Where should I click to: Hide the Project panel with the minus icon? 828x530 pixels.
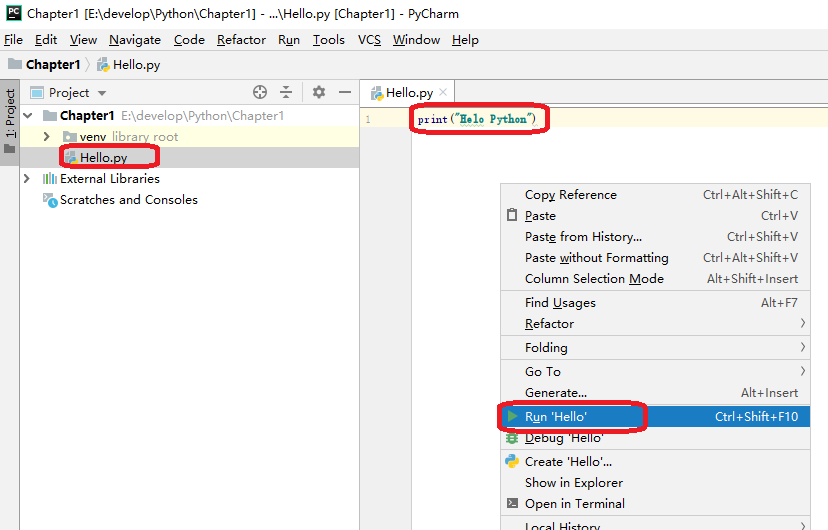(x=345, y=92)
